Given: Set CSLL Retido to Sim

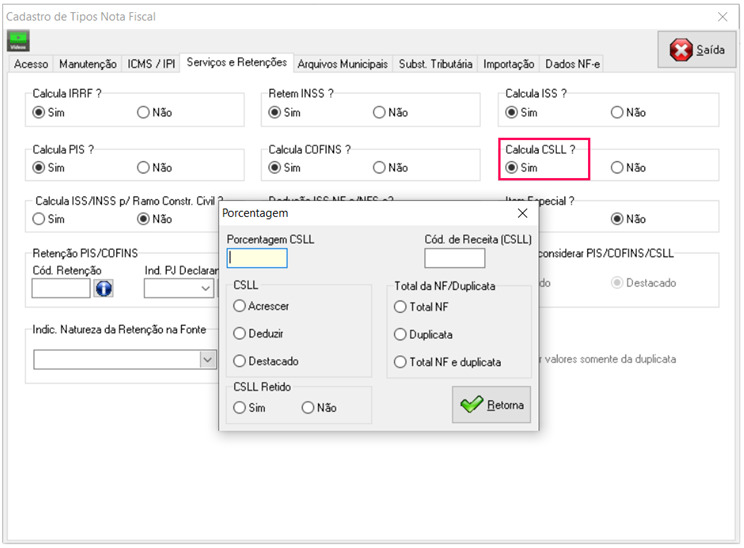Looking at the screenshot, I should point(240,408).
